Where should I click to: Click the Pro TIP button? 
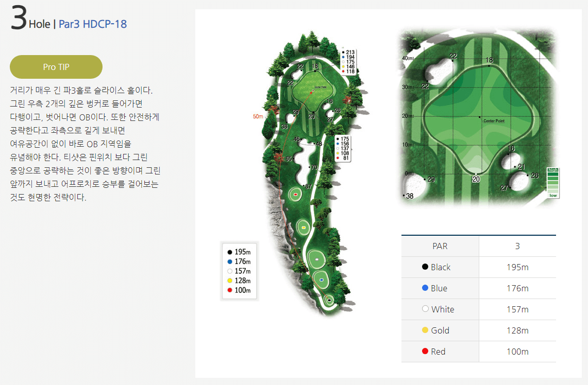click(56, 66)
